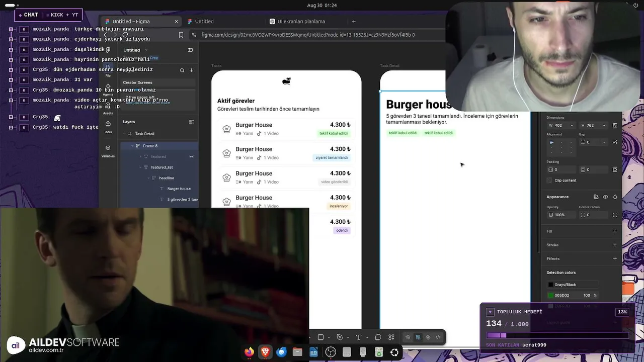The image size is (644, 362).
Task: Click the ziyaret tamamlandı status tag
Action: tap(332, 157)
